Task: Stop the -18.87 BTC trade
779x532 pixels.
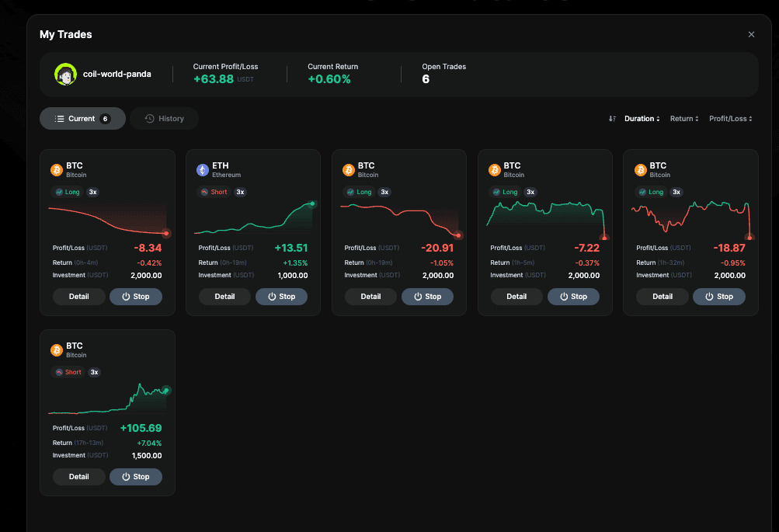Action: pos(719,297)
